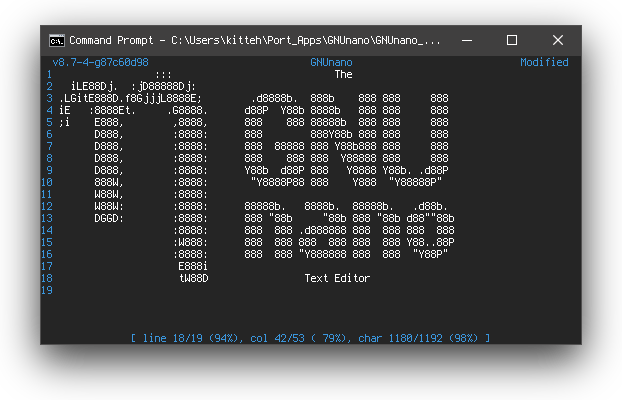Place cursor on 'iLE88Dj.' text on line 2
Viewport: 622px width, 400px height.
click(x=94, y=86)
